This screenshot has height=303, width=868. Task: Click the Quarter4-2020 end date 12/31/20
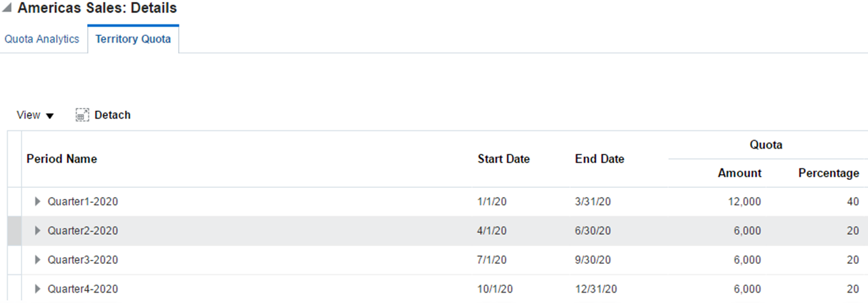click(x=595, y=289)
